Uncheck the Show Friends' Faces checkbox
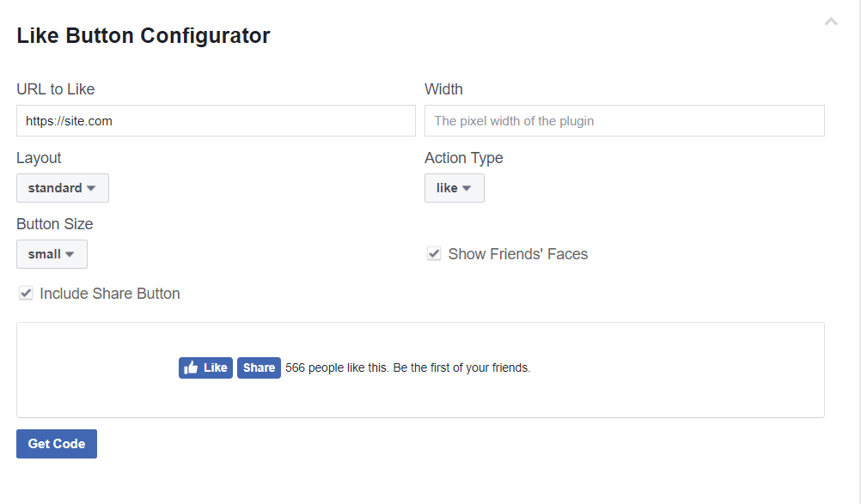This screenshot has width=861, height=504. (434, 253)
